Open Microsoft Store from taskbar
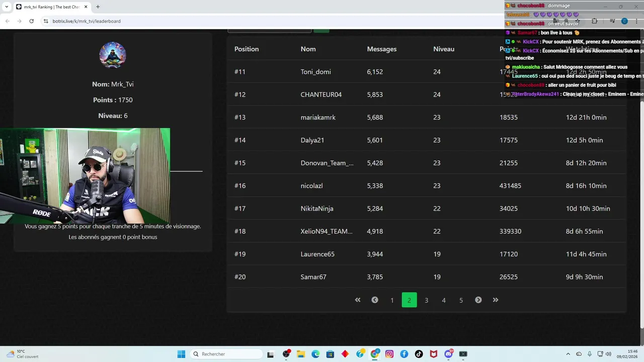This screenshot has width=644, height=362. pyautogui.click(x=330, y=354)
